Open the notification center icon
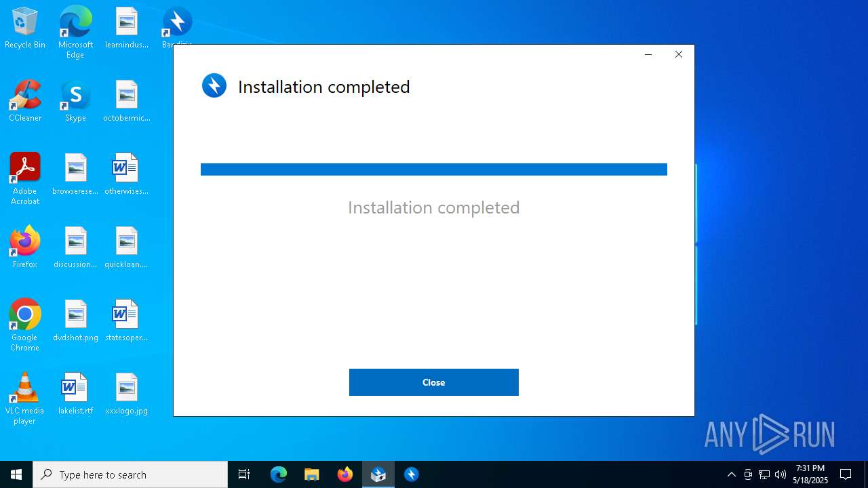 point(846,474)
